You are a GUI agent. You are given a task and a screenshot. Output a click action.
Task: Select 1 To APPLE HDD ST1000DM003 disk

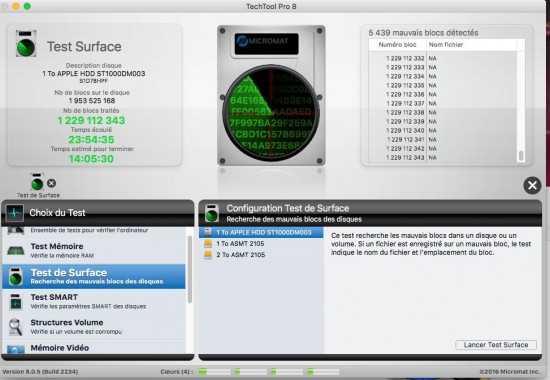point(261,232)
